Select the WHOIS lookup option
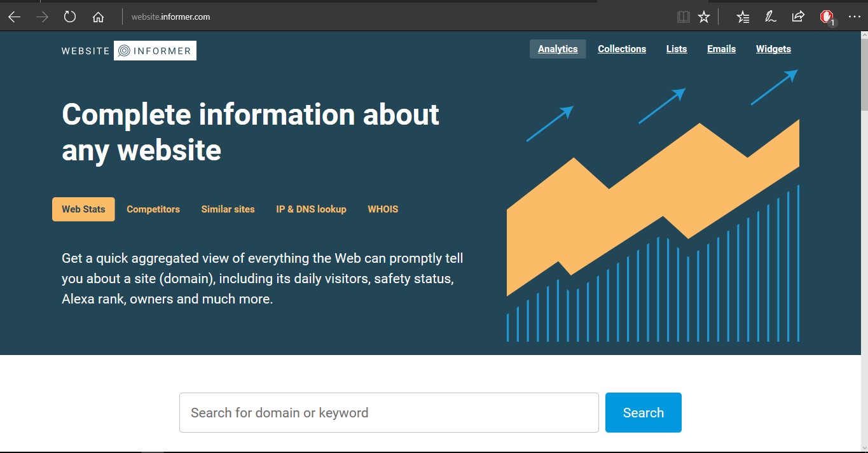This screenshot has height=453, width=868. click(383, 209)
